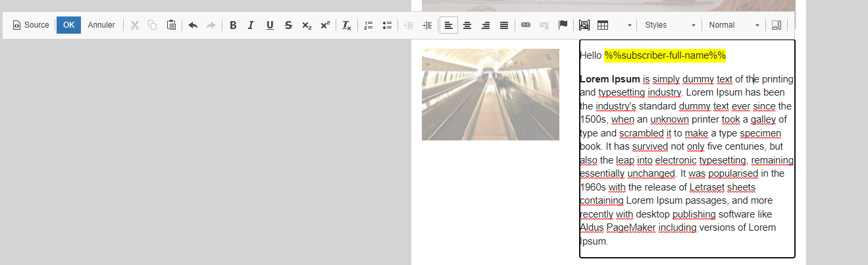868x265 pixels.
Task: Insert a bulleted list
Action: pyautogui.click(x=387, y=25)
